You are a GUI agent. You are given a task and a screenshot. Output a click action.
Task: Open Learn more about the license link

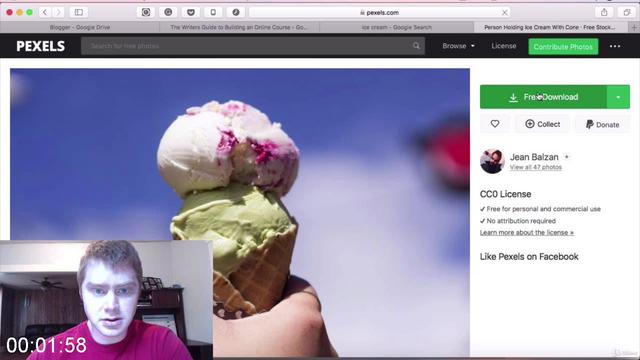[x=527, y=233]
